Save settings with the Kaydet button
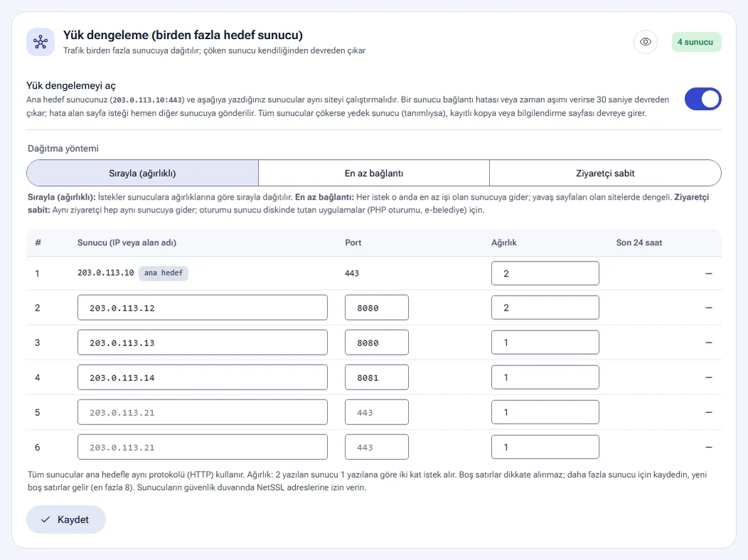The width and height of the screenshot is (748, 560). (66, 519)
